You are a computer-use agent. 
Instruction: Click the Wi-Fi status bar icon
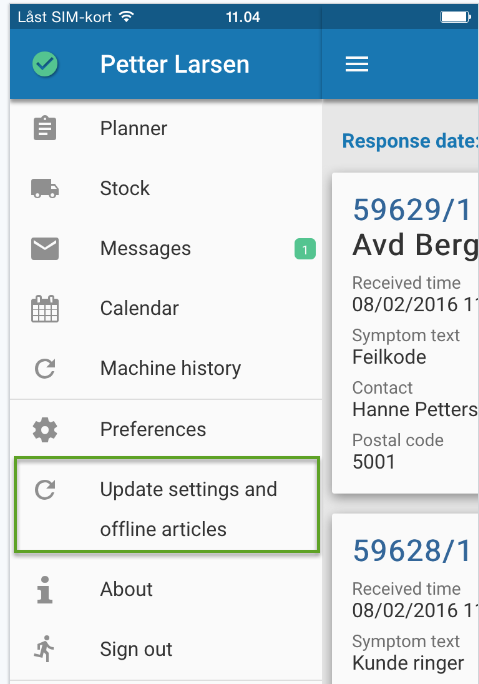(127, 17)
